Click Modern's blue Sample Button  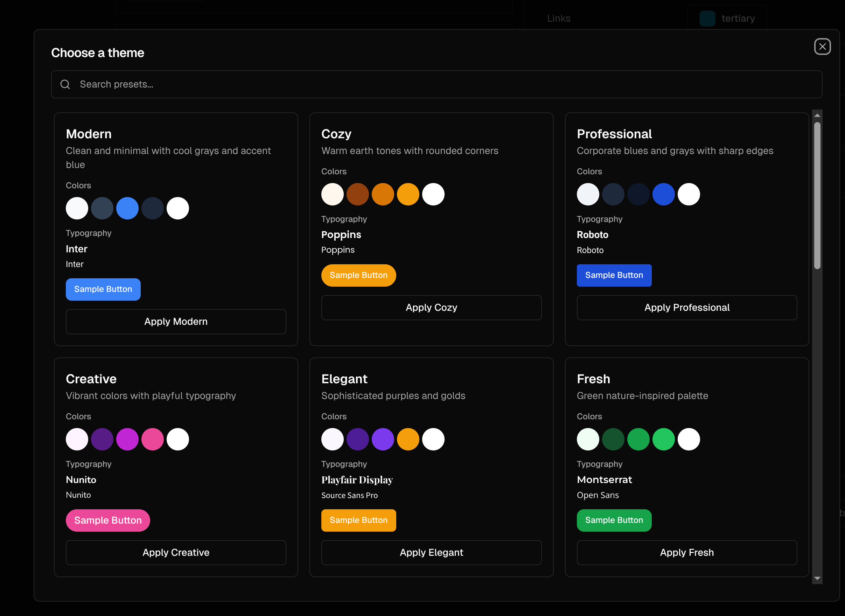(x=103, y=289)
